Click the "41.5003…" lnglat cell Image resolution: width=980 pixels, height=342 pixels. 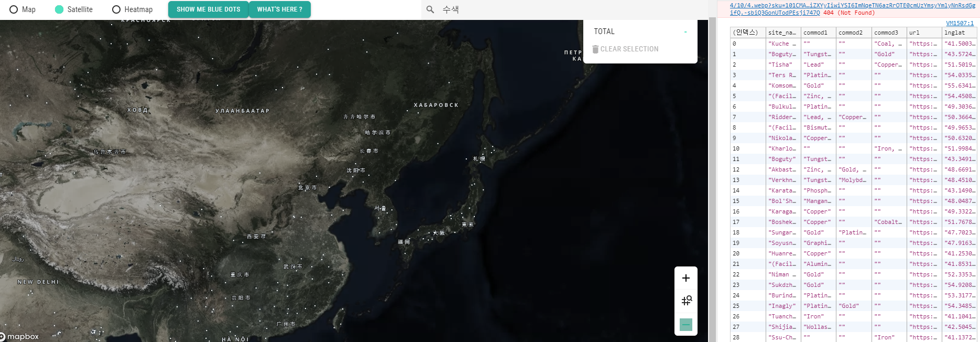click(x=960, y=44)
